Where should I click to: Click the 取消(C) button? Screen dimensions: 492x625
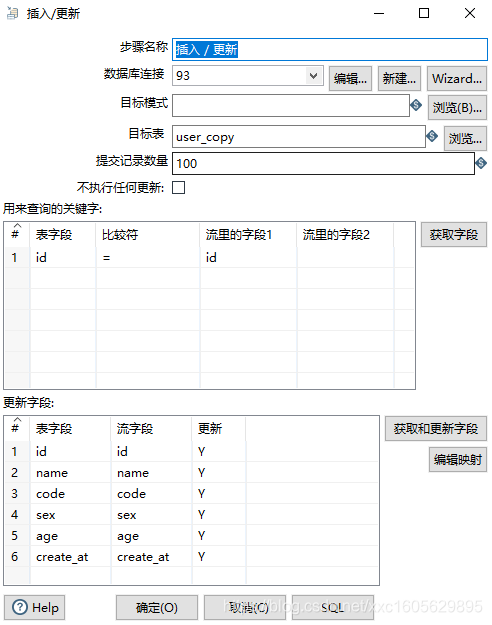click(245, 607)
